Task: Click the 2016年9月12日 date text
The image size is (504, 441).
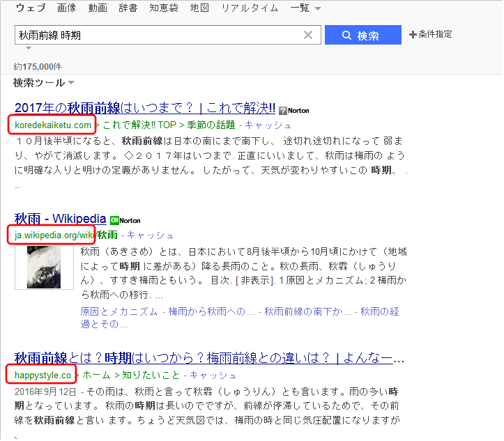Action: [x=45, y=392]
